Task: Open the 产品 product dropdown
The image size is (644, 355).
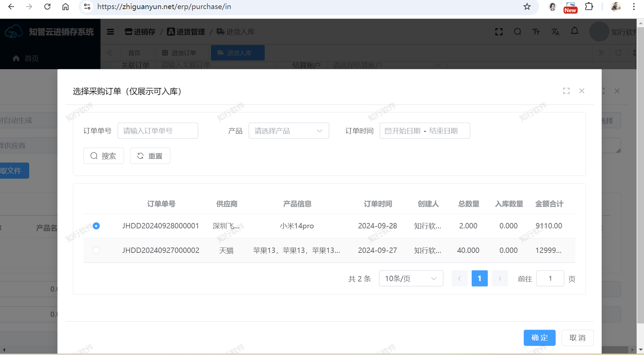Action: coord(289,131)
